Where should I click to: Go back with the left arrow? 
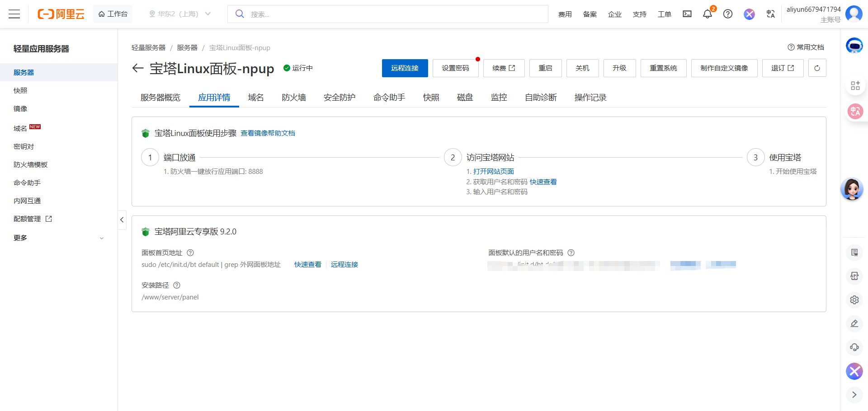tap(137, 68)
